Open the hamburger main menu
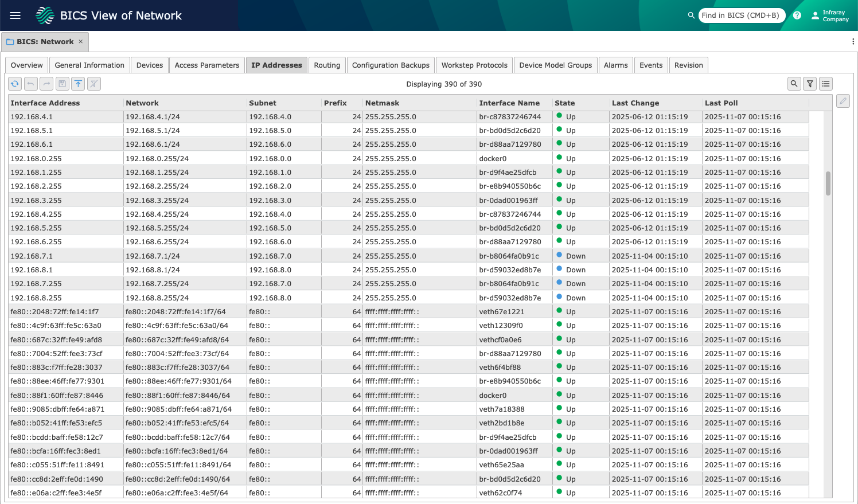 pyautogui.click(x=15, y=15)
